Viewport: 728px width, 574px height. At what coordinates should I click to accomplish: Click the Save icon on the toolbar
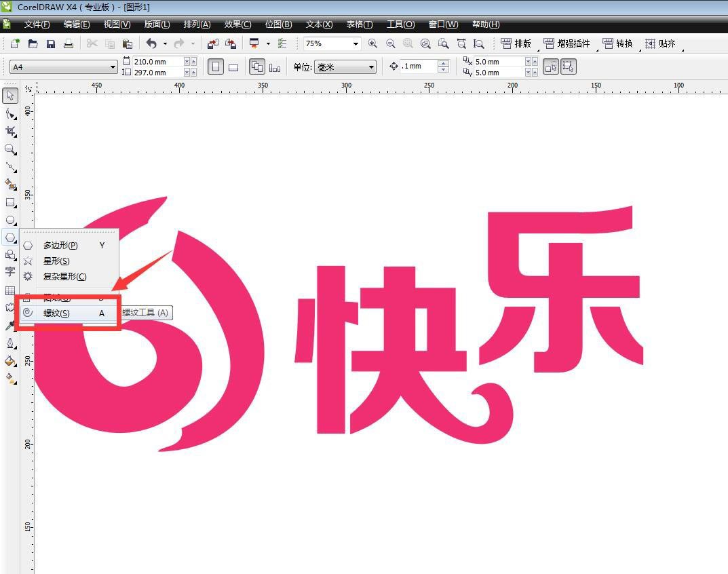coord(50,43)
